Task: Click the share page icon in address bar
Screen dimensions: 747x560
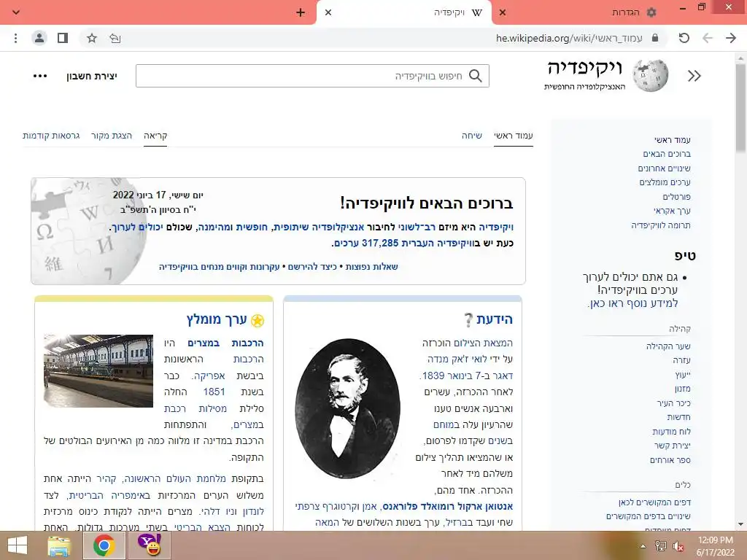Action: [115, 38]
